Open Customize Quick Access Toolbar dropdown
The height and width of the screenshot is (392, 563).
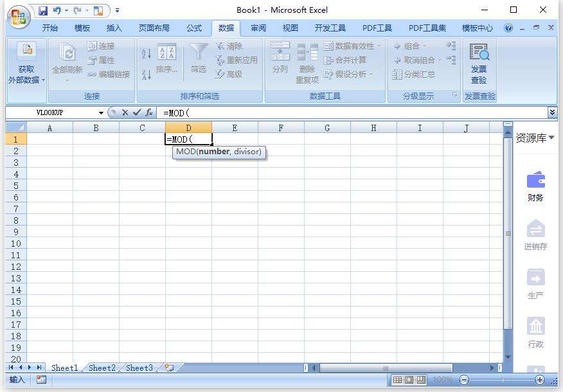117,11
